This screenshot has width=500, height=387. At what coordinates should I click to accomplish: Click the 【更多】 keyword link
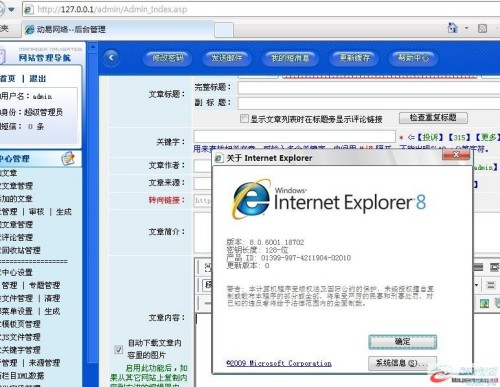coord(487,137)
